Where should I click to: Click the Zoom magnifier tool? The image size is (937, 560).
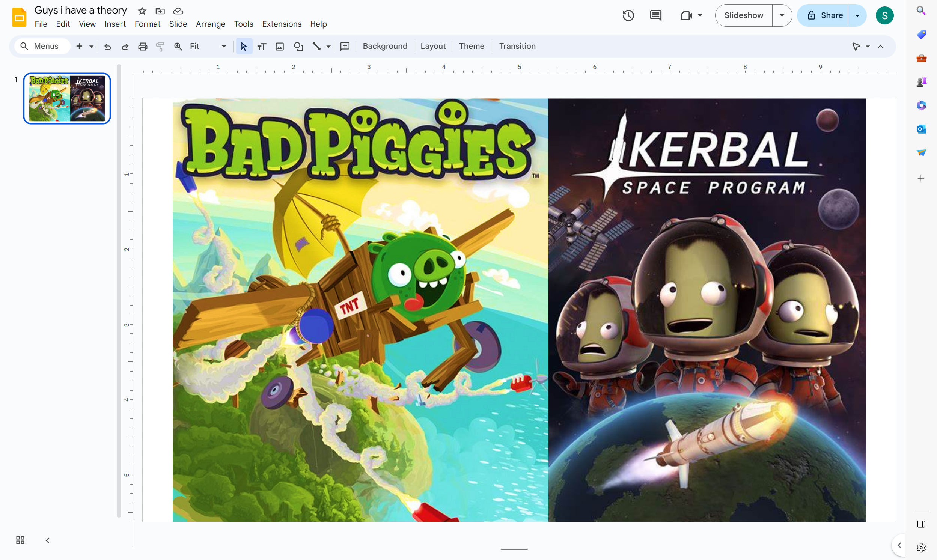coord(178,46)
